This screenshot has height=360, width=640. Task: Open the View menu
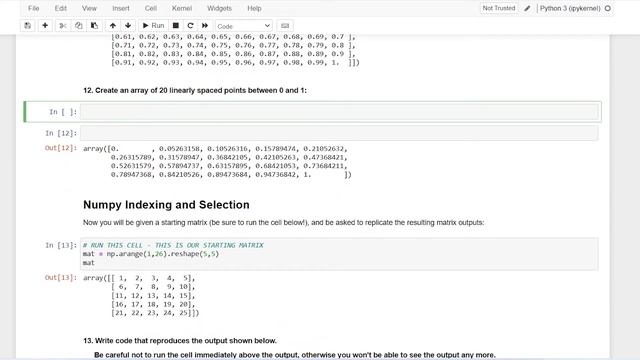(89, 8)
